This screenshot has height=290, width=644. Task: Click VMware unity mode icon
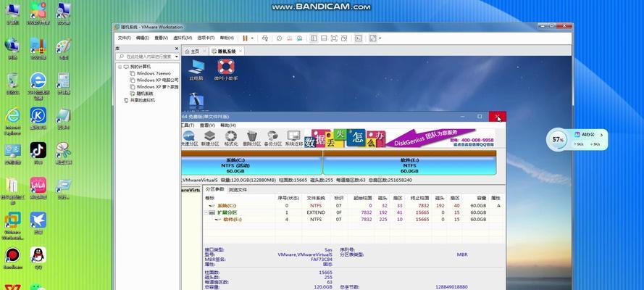[344, 38]
